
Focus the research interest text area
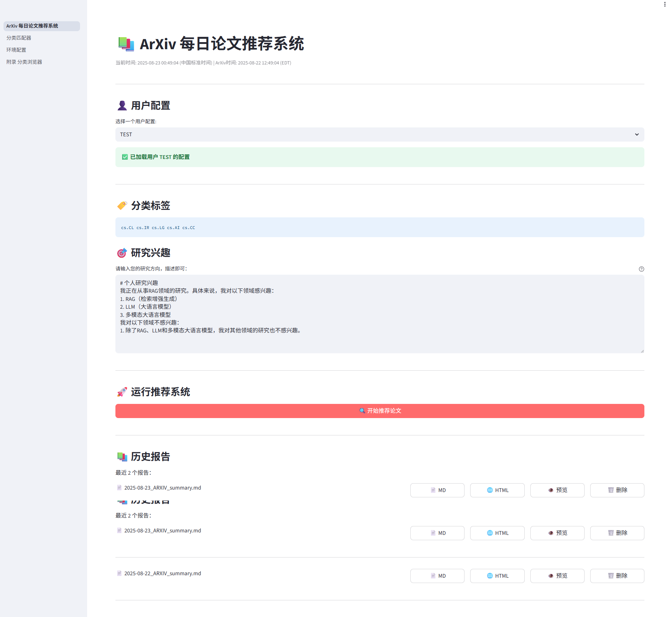380,314
